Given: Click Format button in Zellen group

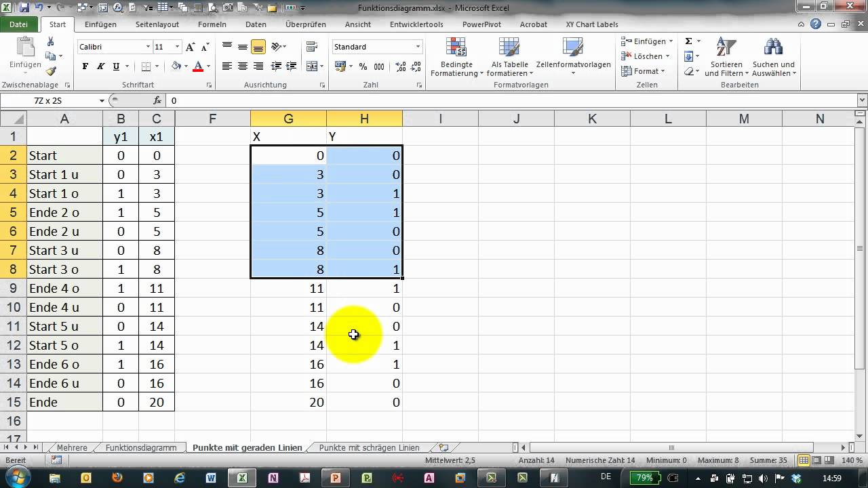Looking at the screenshot, I should point(643,71).
